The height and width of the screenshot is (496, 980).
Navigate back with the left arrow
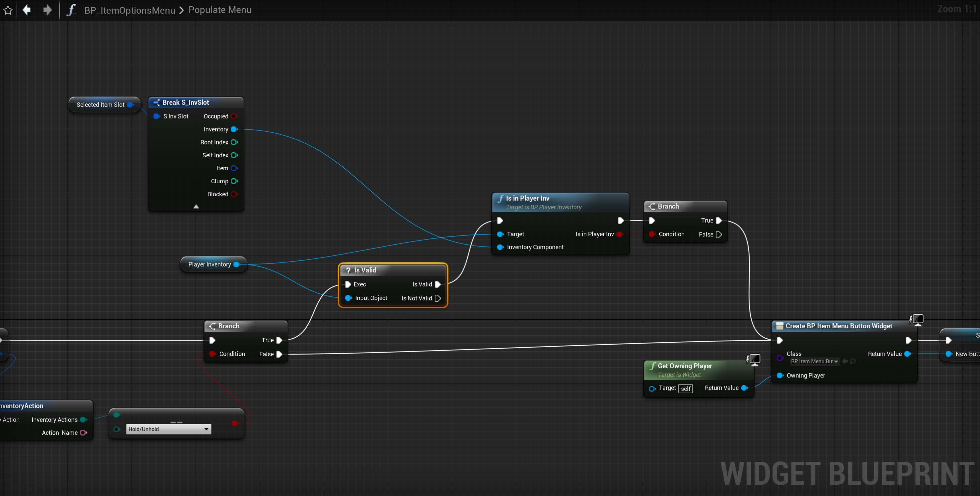click(27, 10)
